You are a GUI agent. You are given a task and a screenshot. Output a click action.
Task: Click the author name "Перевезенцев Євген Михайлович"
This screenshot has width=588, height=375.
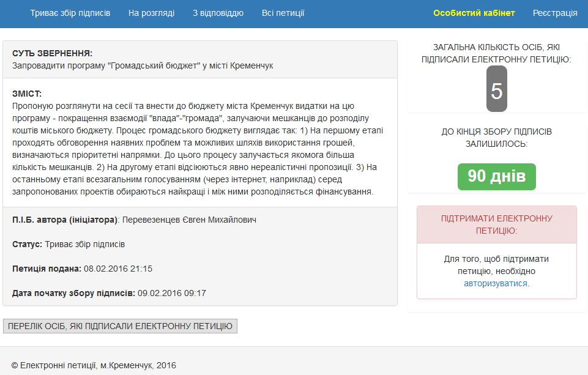pyautogui.click(x=190, y=220)
